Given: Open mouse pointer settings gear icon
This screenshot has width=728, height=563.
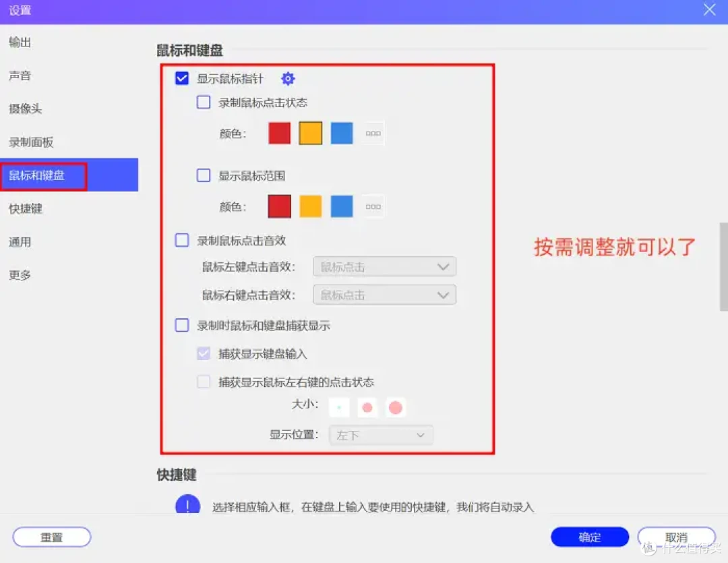Looking at the screenshot, I should pos(288,78).
